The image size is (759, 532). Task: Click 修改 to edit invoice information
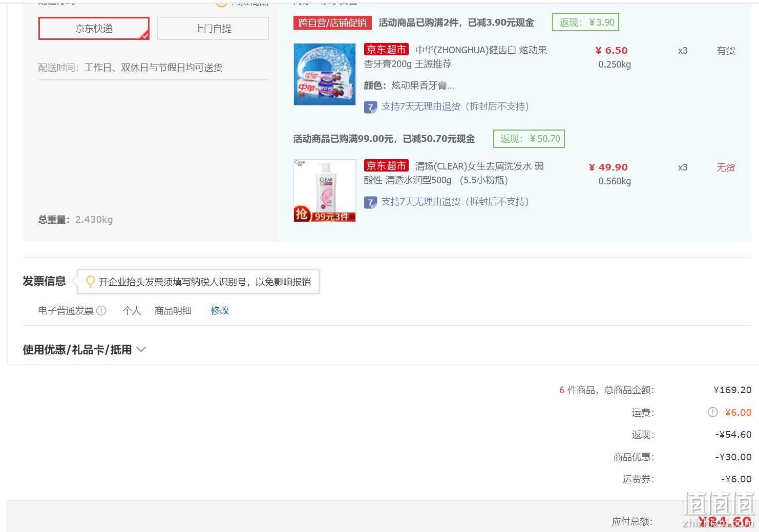tap(220, 310)
